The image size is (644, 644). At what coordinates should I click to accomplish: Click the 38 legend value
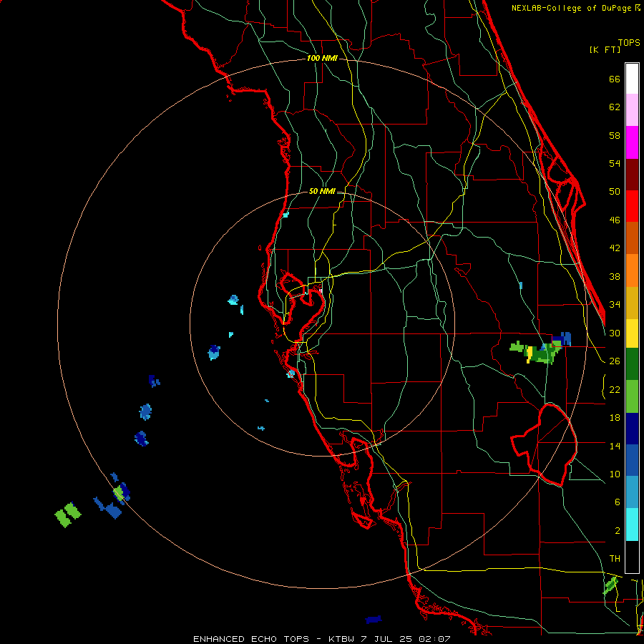pyautogui.click(x=615, y=276)
